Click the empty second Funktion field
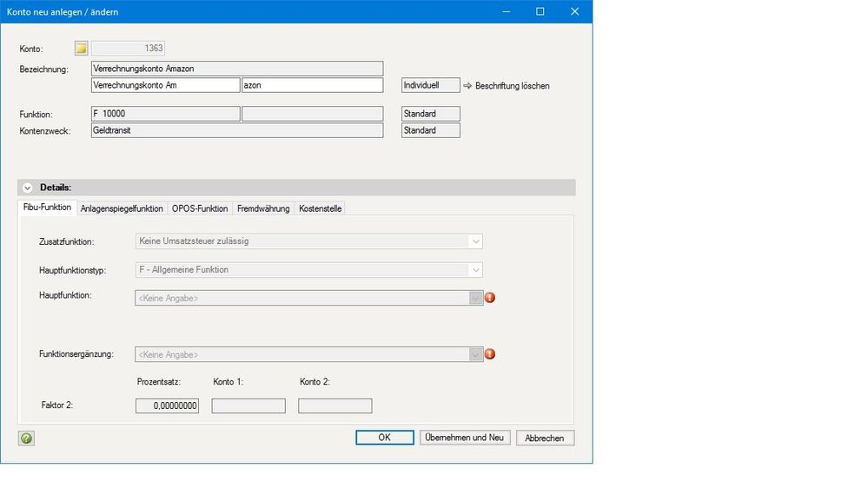 [x=312, y=114]
